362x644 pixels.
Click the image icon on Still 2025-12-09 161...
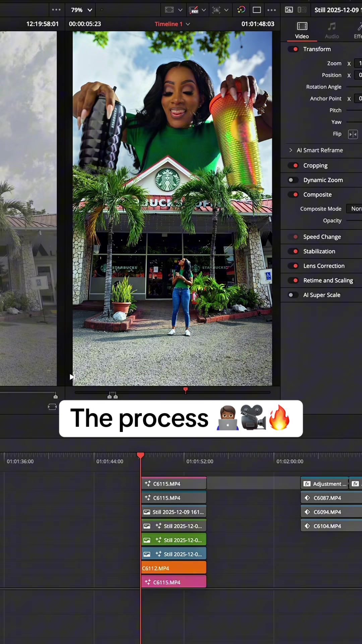[147, 512]
